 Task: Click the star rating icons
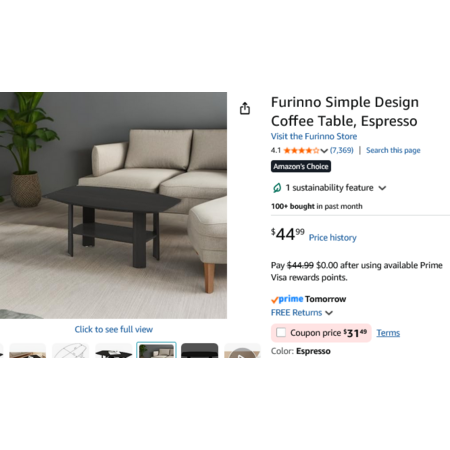[x=301, y=150]
